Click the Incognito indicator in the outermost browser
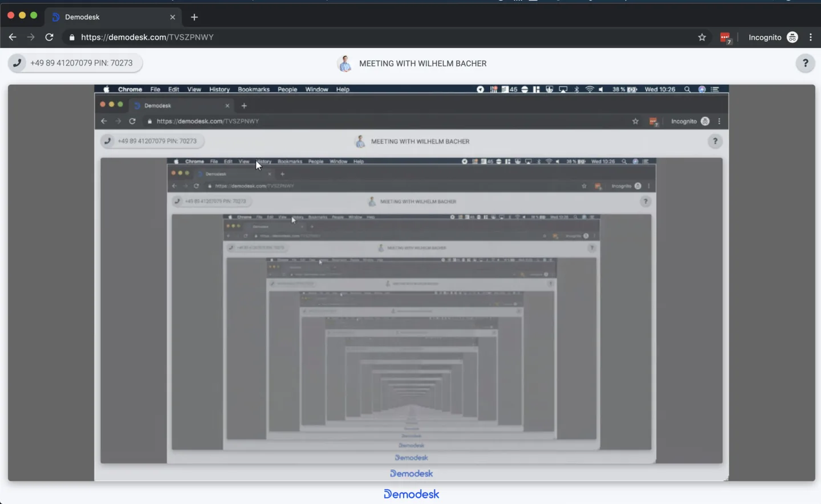 click(x=773, y=37)
